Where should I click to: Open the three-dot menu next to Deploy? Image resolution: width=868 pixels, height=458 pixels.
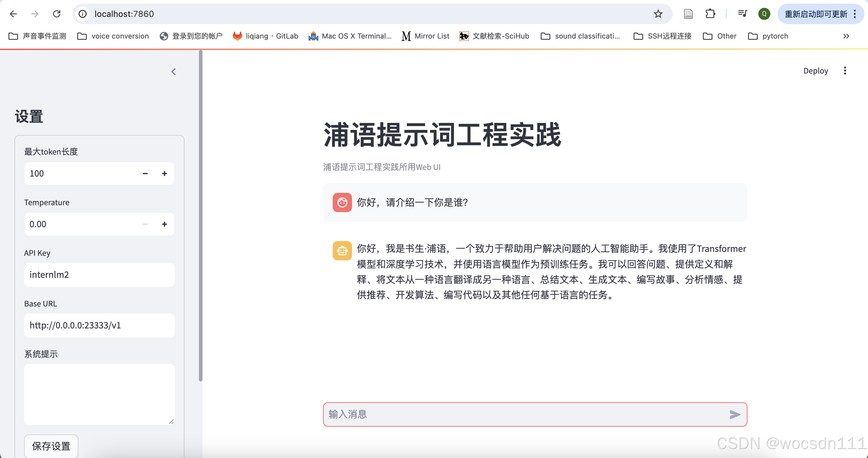point(845,71)
